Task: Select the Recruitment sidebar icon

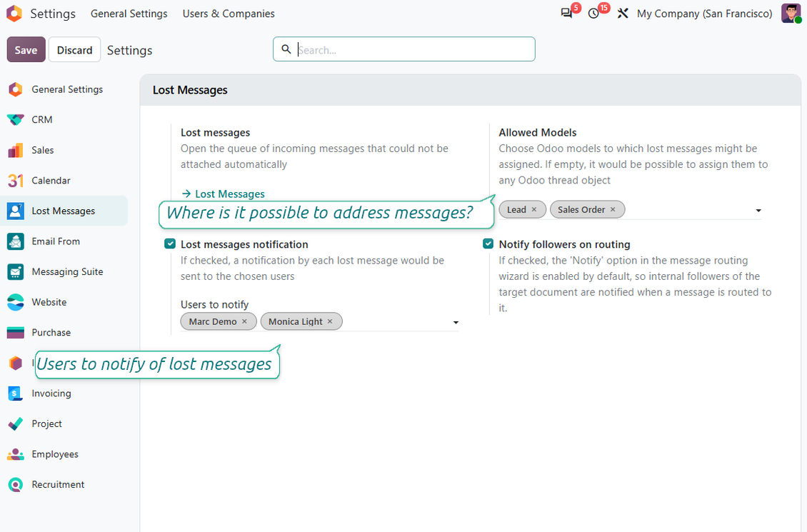Action: click(x=16, y=485)
